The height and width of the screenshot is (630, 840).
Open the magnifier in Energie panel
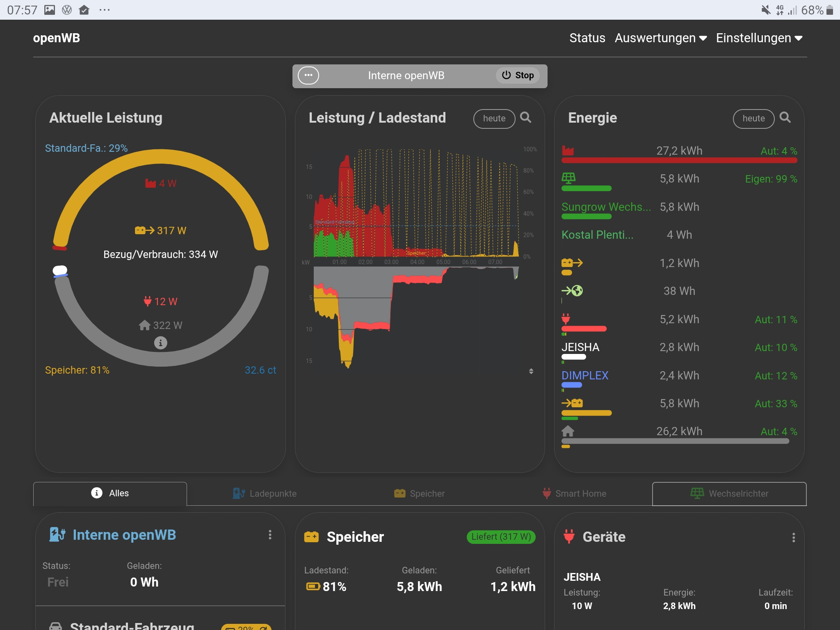[x=785, y=118]
